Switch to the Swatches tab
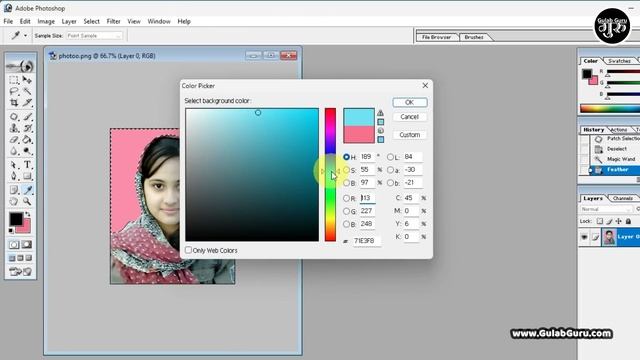The width and height of the screenshot is (640, 360). click(x=619, y=61)
